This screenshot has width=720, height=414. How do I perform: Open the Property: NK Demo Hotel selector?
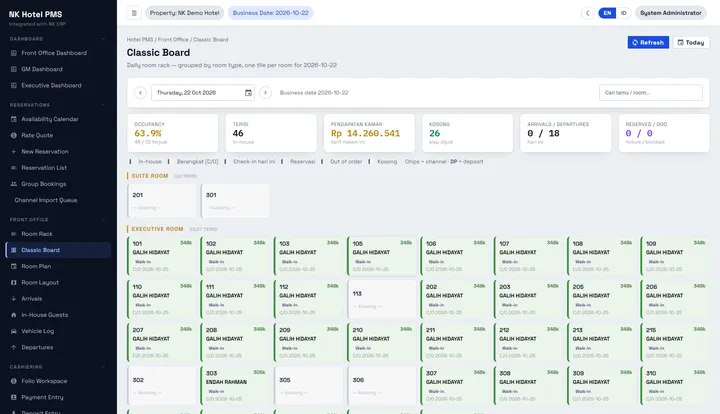tap(185, 13)
